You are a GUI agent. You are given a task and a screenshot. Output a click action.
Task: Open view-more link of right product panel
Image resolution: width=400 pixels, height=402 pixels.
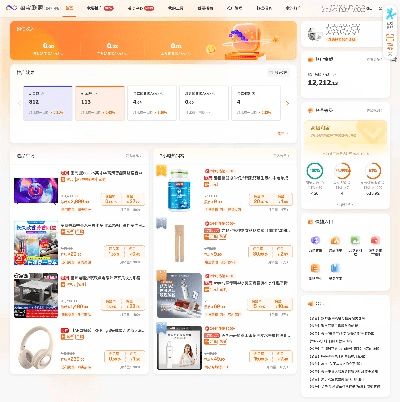pos(282,156)
